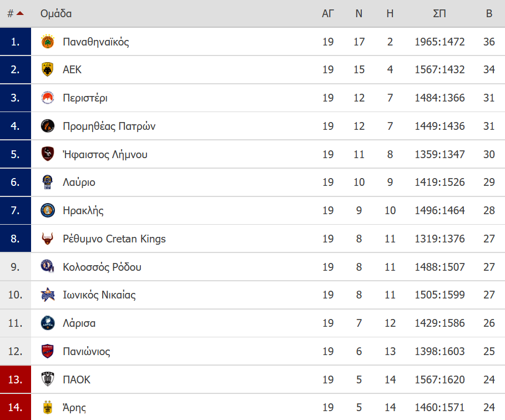Click the Λάρισα team row name
Viewport: 505px width, 420px height.
79,323
